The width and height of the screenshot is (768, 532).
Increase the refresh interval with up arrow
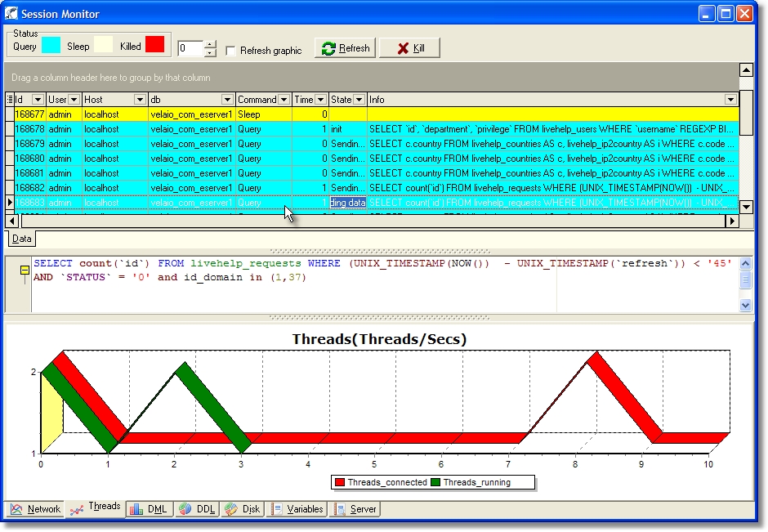click(210, 44)
